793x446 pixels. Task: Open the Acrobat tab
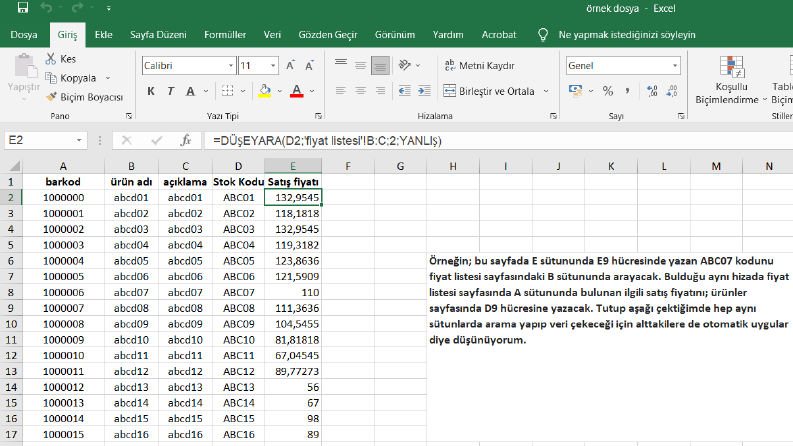[499, 35]
